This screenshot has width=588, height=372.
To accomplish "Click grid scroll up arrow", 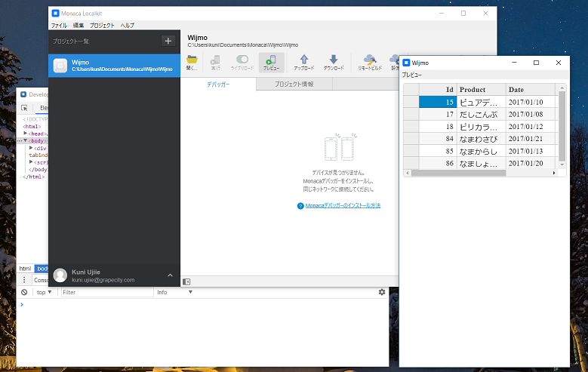I will pyautogui.click(x=562, y=88).
